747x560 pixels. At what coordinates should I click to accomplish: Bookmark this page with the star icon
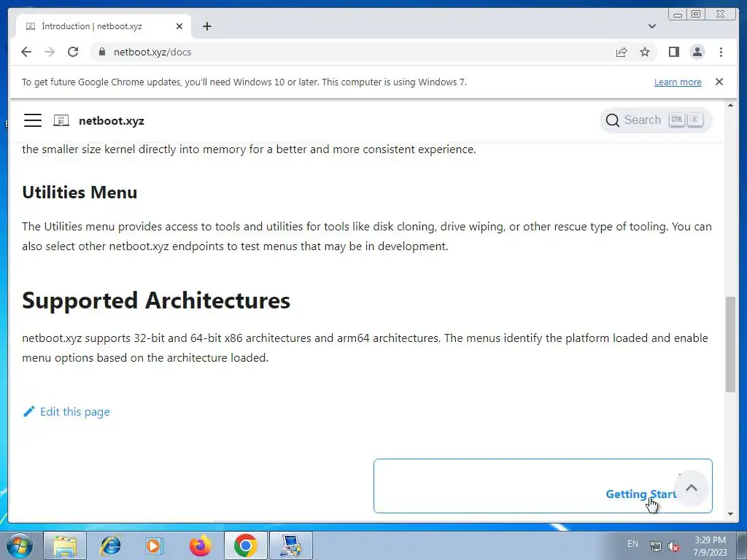click(645, 52)
